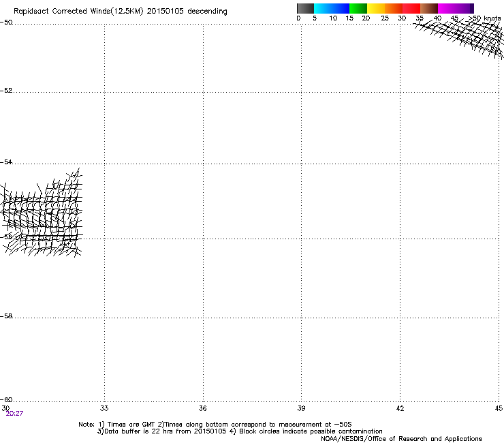
Task: Click the latitude label -52
Action: coord(6,91)
